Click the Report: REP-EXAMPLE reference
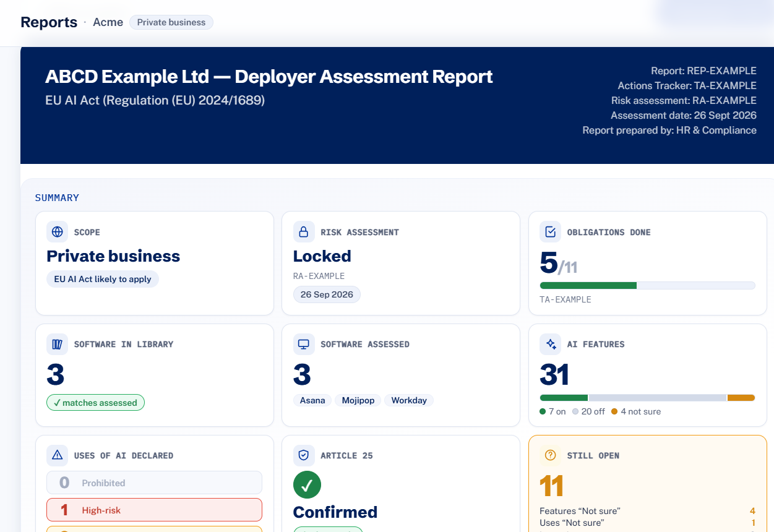This screenshot has height=532, width=774. coord(703,71)
